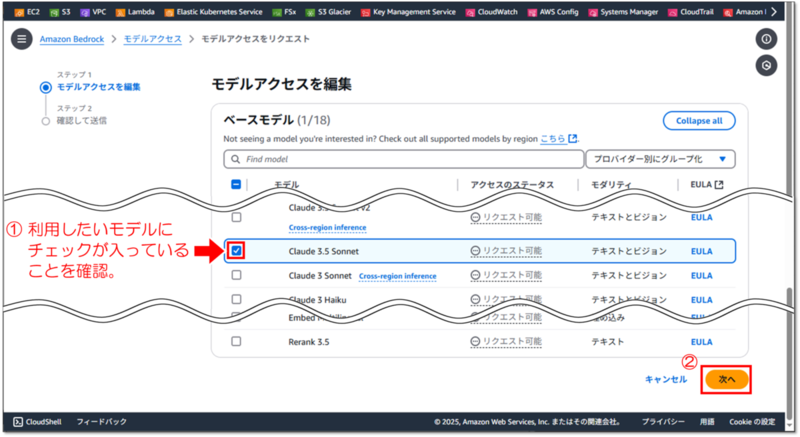The height and width of the screenshot is (437, 800).
Task: Click the モダリティ column header
Action: pyautogui.click(x=611, y=185)
